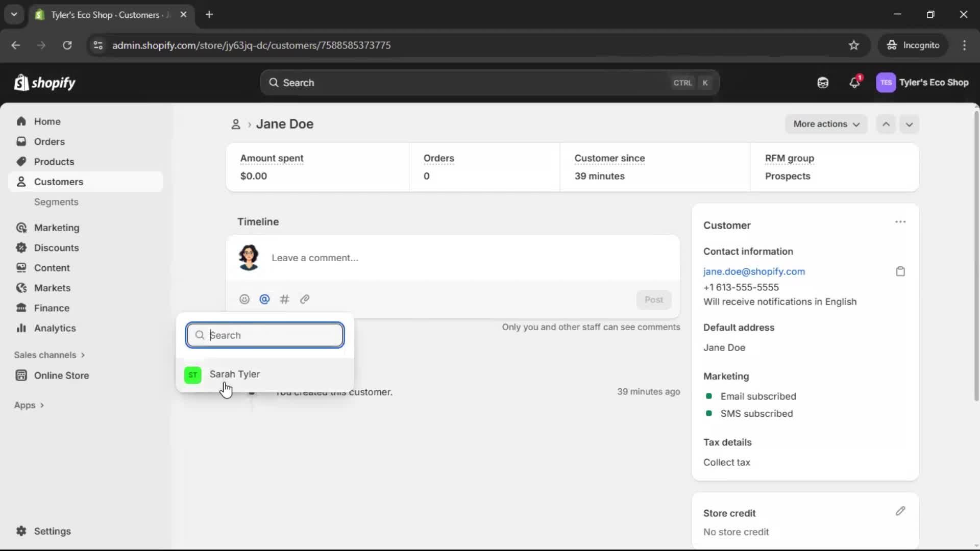Viewport: 980px width, 551px height.
Task: Open the Customer card overflow menu
Action: coord(900,222)
